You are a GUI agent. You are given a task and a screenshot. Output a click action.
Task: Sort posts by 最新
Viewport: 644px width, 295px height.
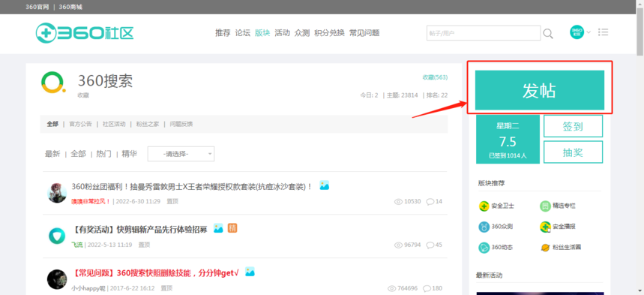(x=52, y=154)
